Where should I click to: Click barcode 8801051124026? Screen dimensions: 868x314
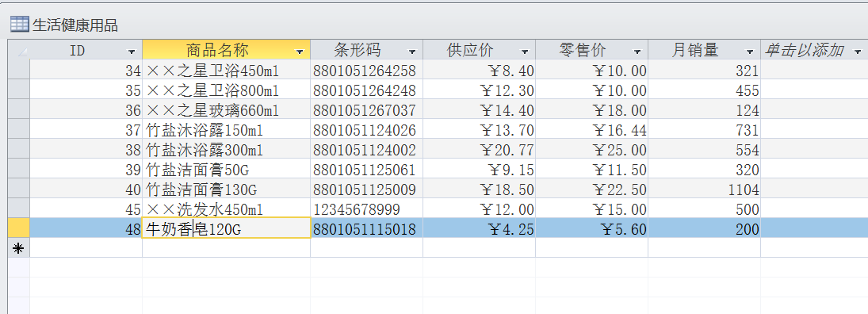pos(366,129)
